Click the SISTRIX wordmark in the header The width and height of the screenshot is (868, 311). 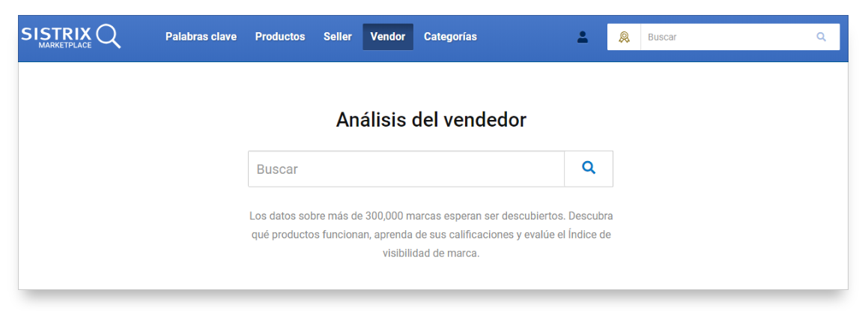click(x=56, y=33)
